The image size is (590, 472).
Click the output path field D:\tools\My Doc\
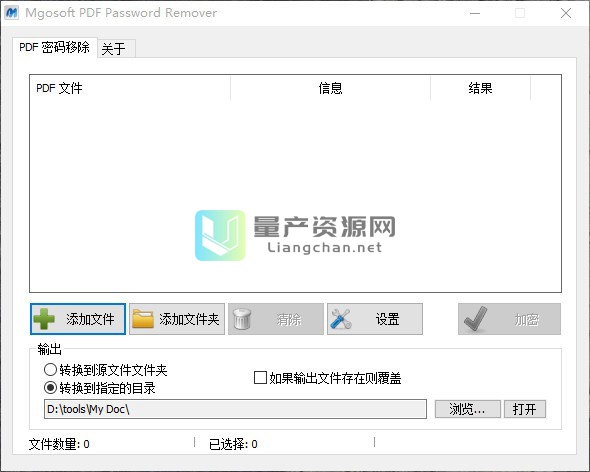[235, 409]
